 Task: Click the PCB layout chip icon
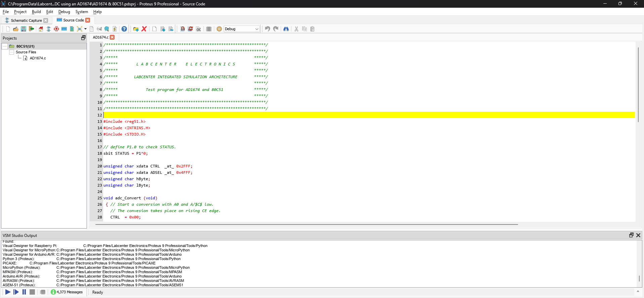pos(56,29)
